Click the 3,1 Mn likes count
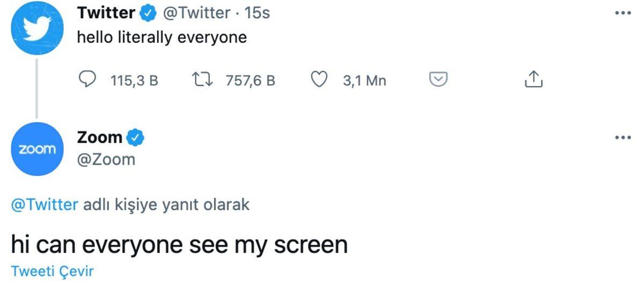This screenshot has width=644, height=281. [x=364, y=80]
